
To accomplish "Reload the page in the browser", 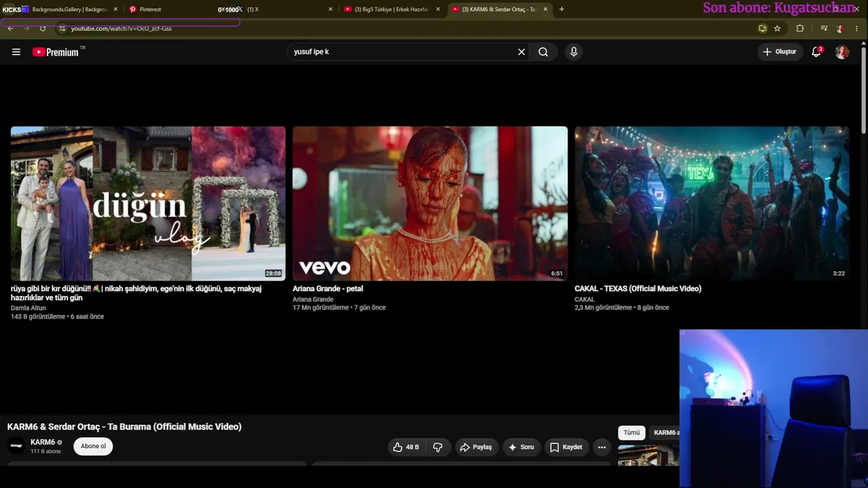I will pos(43,28).
